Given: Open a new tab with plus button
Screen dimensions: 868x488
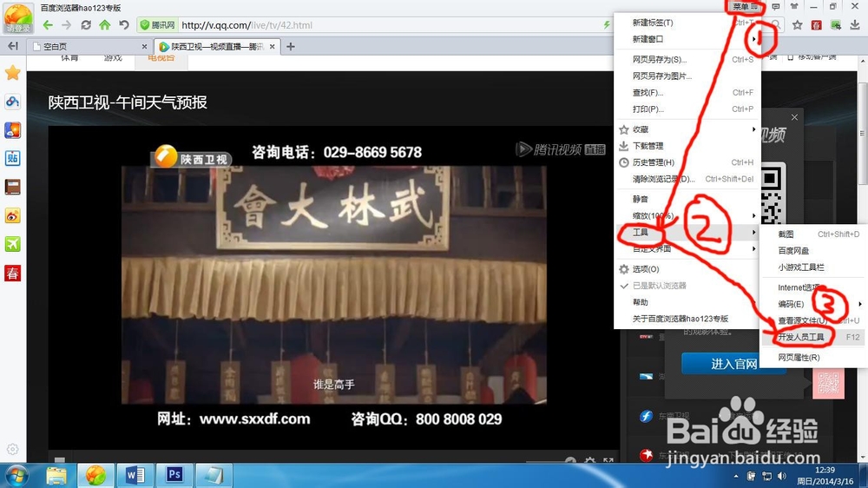Looking at the screenshot, I should click(x=290, y=47).
